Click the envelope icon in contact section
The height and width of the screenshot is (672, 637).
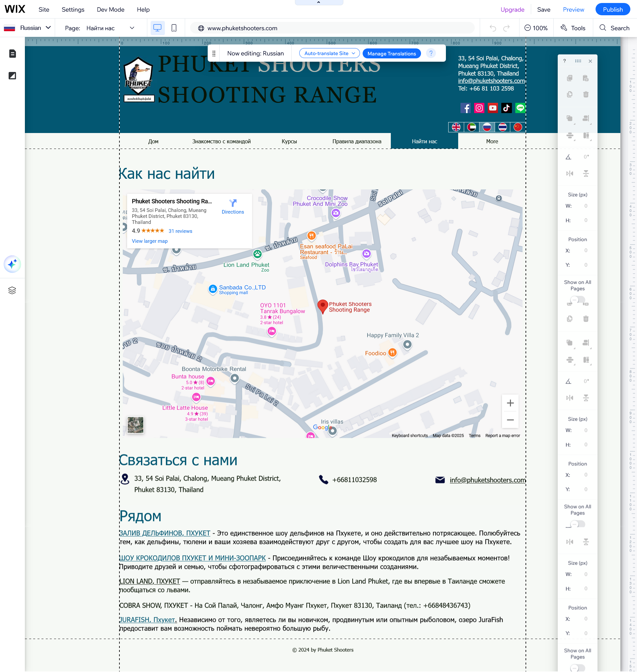(440, 480)
